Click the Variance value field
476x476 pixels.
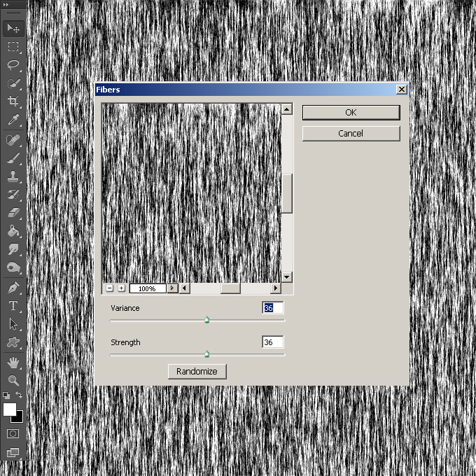(x=272, y=308)
